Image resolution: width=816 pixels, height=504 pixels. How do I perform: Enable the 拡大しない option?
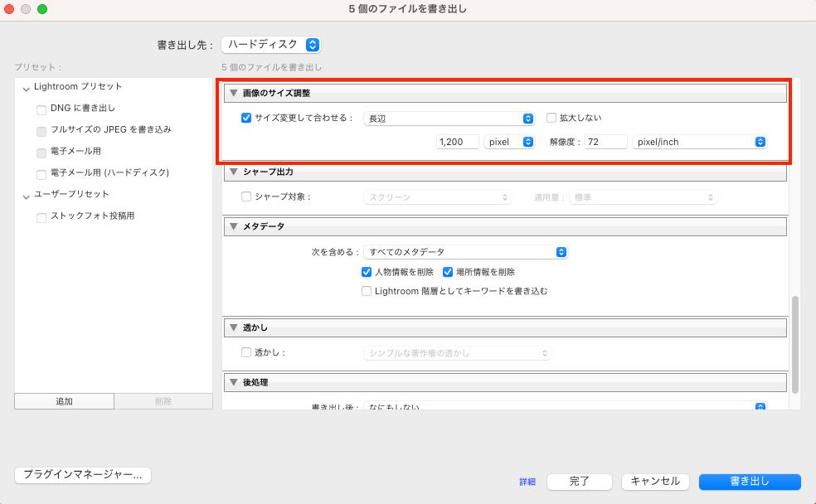[x=551, y=118]
